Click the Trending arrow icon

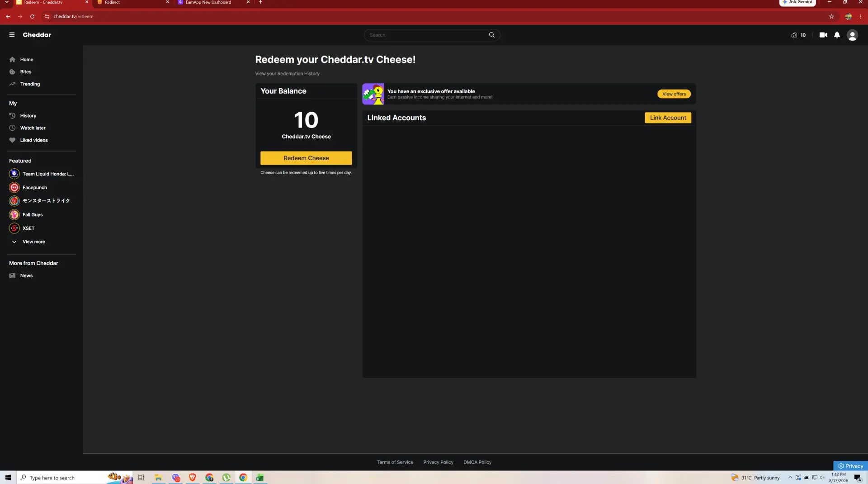point(12,84)
